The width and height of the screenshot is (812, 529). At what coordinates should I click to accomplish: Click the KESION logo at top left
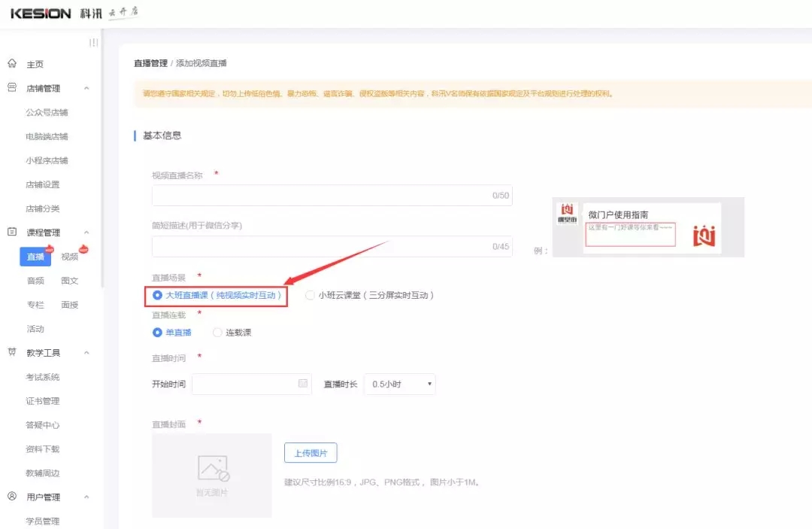(x=41, y=14)
